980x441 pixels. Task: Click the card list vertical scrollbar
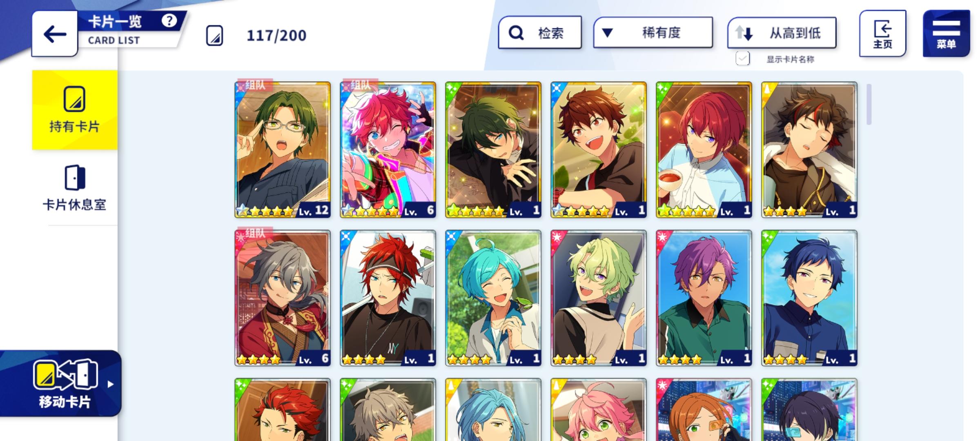(x=869, y=104)
